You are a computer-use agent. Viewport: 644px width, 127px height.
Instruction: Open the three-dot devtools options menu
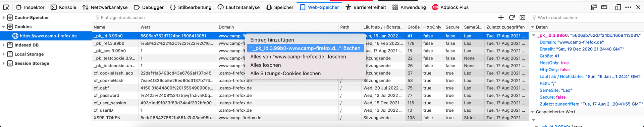tap(628, 7)
